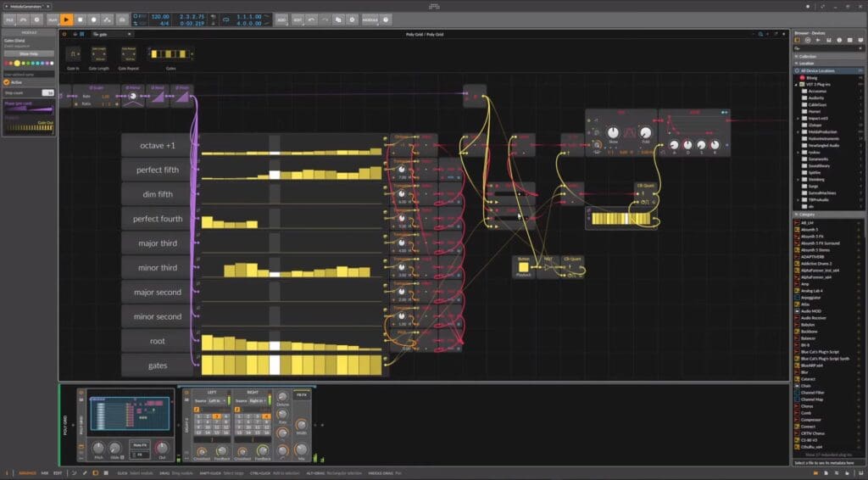Click the Pitch knob in Poly Grid device

pos(98,447)
